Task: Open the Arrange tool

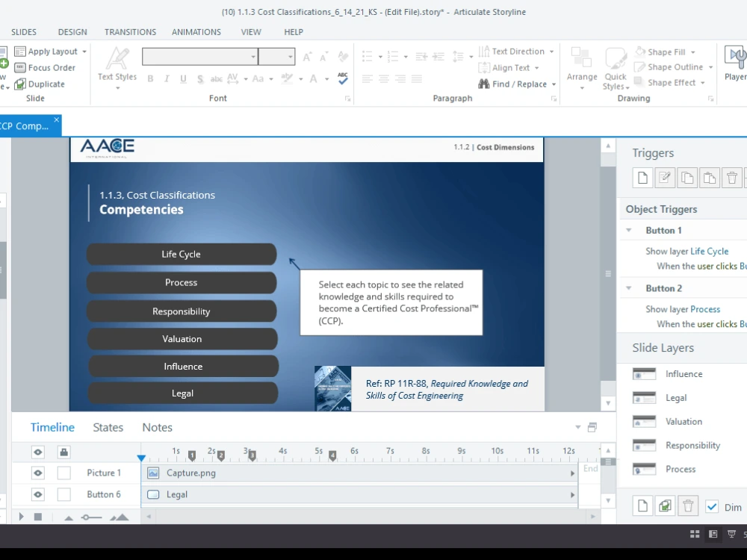Action: 582,68
